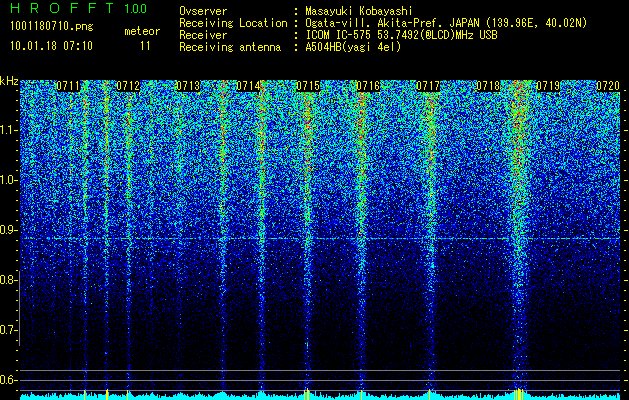Click the 0714 time marker
The width and height of the screenshot is (629, 400).
248,86
